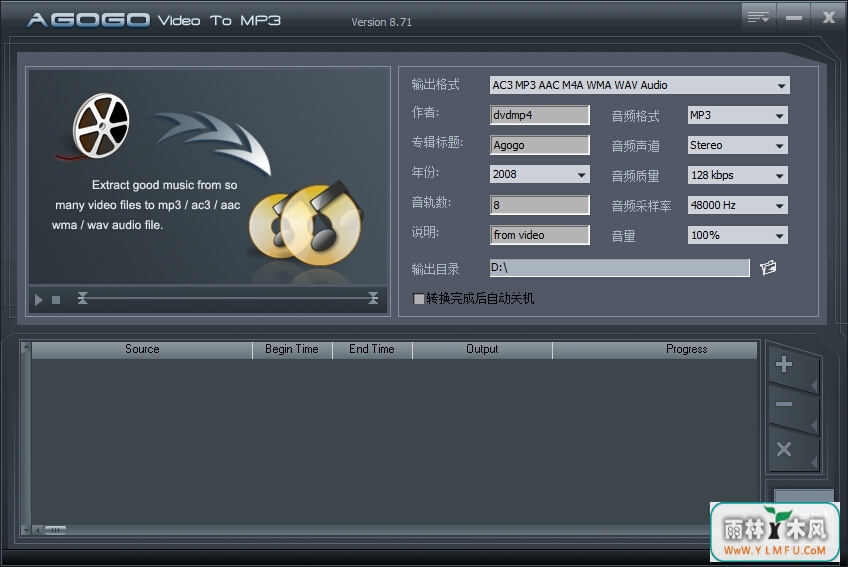Click the Version 8.71 text
The height and width of the screenshot is (567, 848).
click(x=381, y=22)
